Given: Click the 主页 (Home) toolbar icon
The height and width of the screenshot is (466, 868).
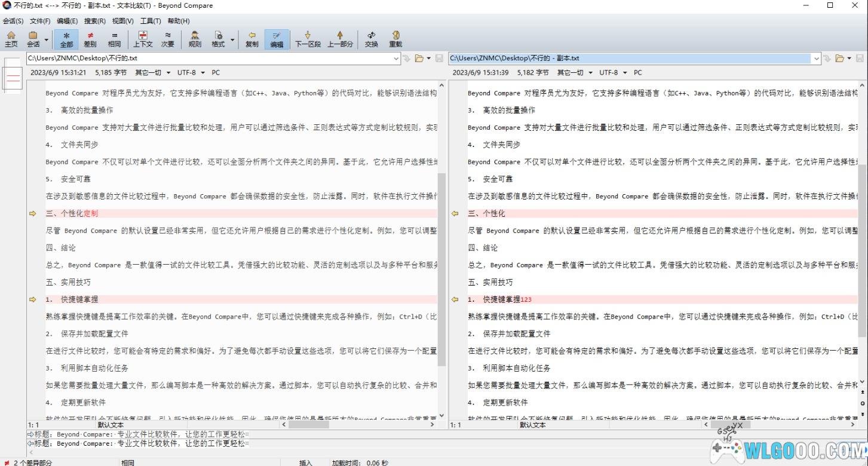Looking at the screenshot, I should click(11, 39).
